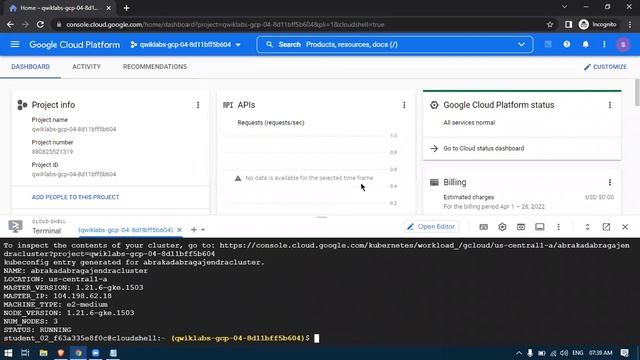Image resolution: width=640 pixels, height=360 pixels.
Task: Open a new browser tab
Action: 127,8
